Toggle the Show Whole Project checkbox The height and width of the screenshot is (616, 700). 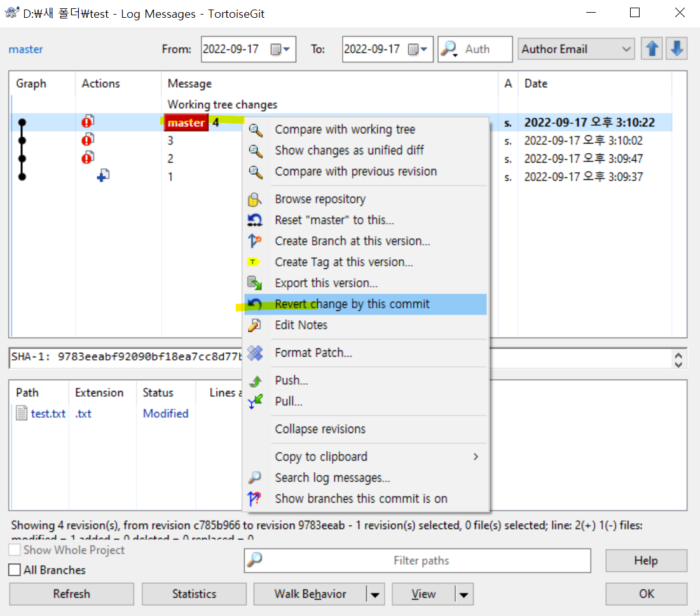(15, 550)
